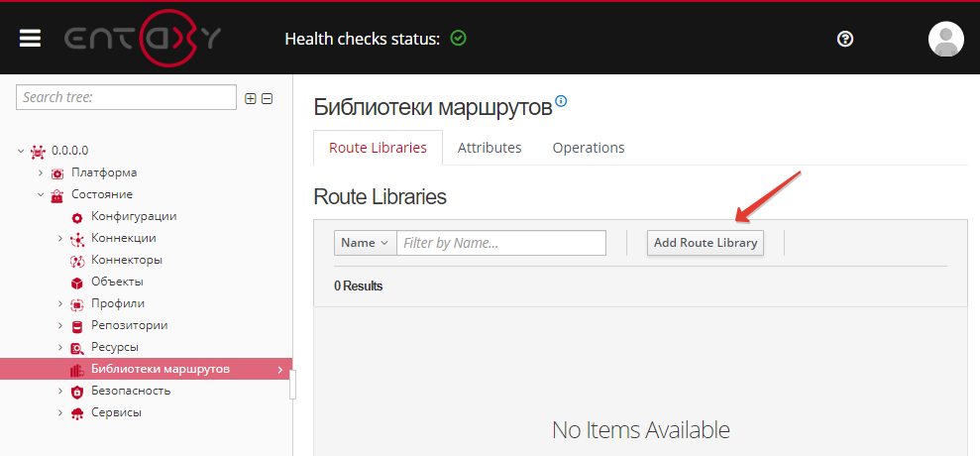
Task: Click the Профили node icon
Action: click(77, 304)
